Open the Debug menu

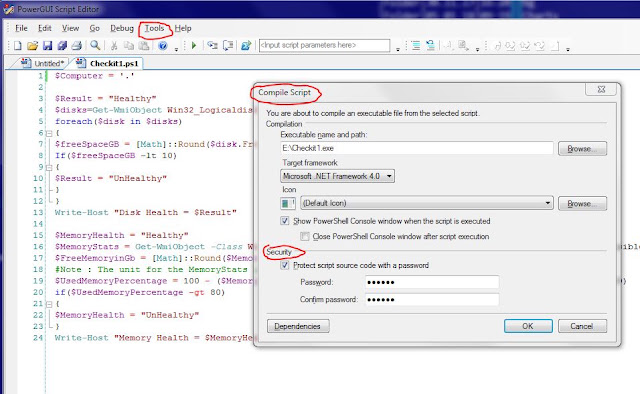click(122, 28)
